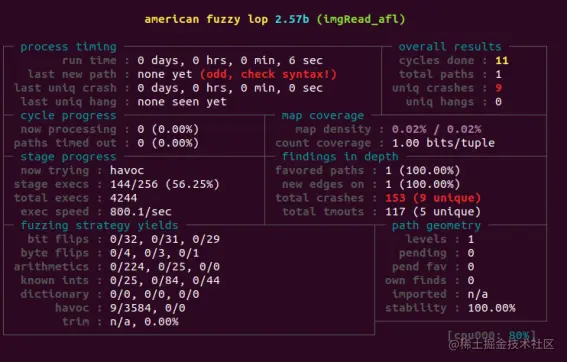This screenshot has height=363, width=567.
Task: Select map density value '0.02% / 0.02%'
Action: [x=436, y=129]
